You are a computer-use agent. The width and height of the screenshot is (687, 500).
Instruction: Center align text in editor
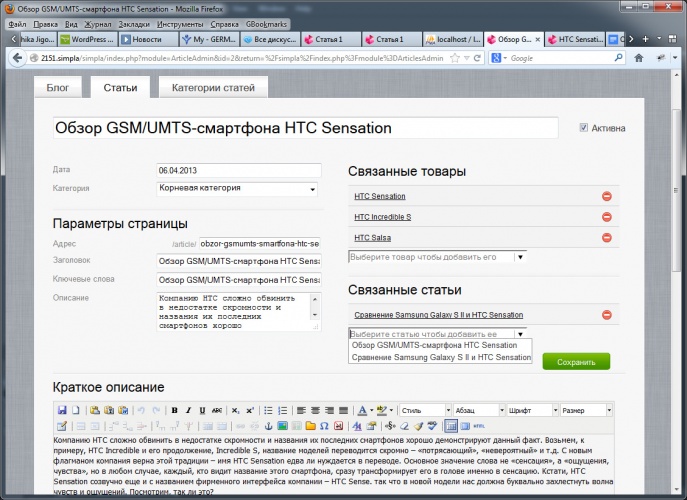pos(315,411)
